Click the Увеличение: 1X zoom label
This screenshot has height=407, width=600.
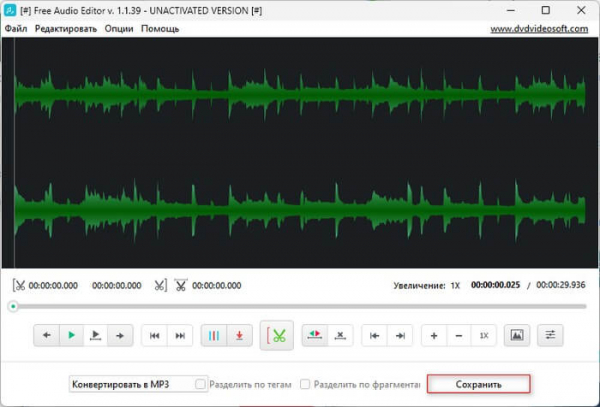[427, 285]
